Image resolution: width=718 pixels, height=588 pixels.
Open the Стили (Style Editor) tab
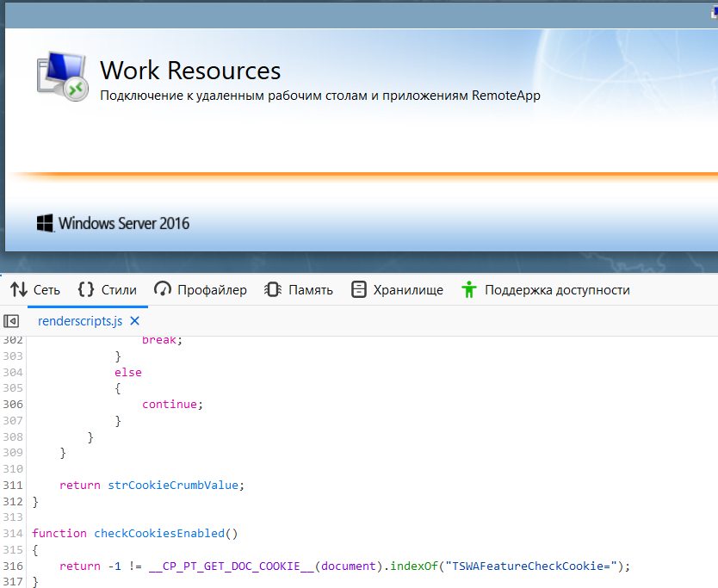[107, 290]
